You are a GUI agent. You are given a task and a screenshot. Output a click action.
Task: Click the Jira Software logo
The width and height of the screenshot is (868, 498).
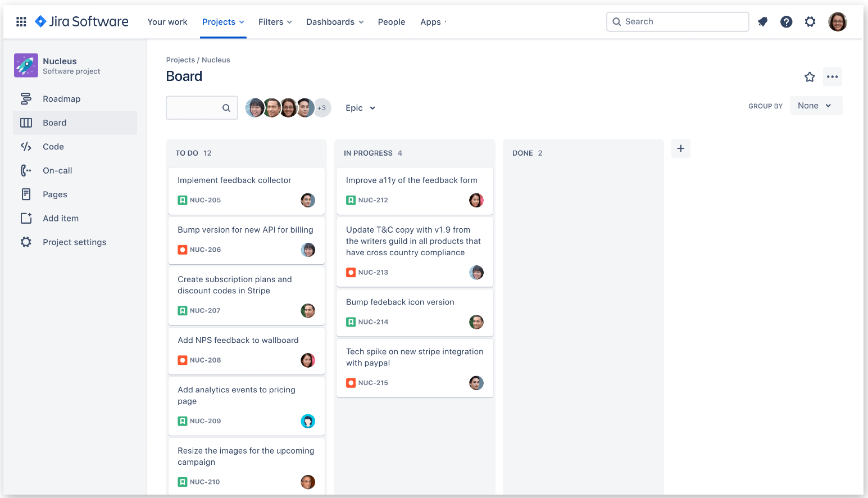[x=82, y=22]
